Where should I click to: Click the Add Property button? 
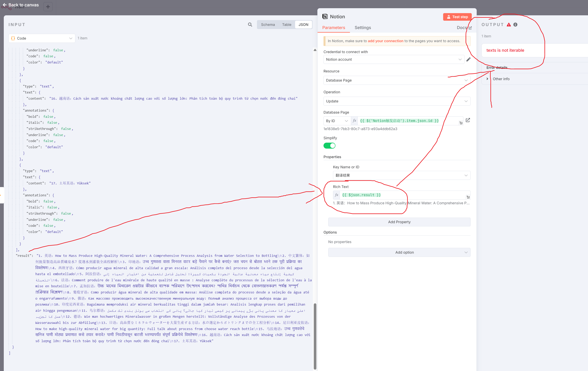tap(399, 222)
